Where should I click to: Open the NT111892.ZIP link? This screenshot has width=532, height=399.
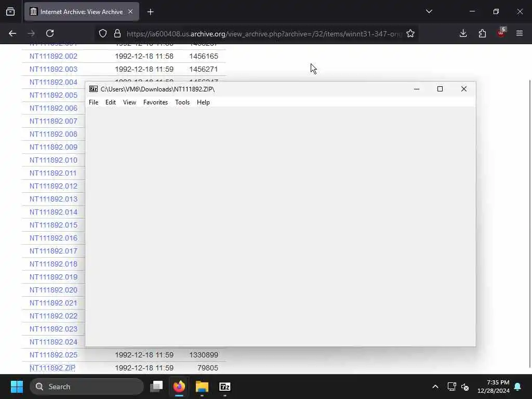click(52, 368)
